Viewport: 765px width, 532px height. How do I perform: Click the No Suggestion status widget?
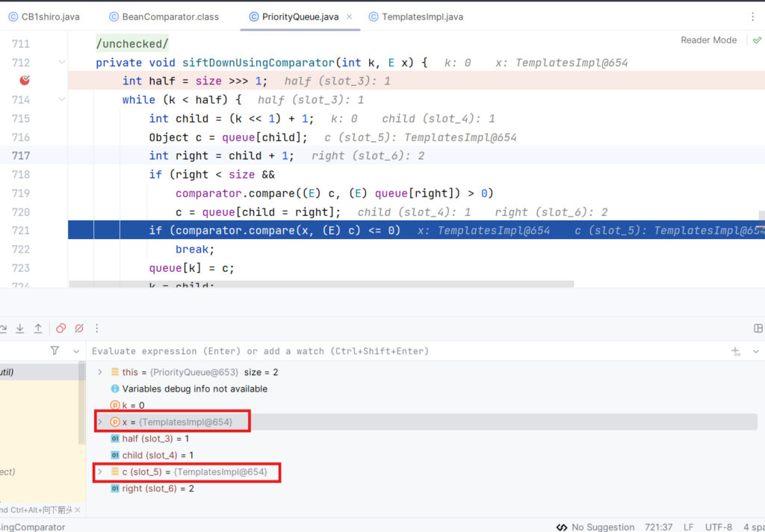pyautogui.click(x=595, y=527)
